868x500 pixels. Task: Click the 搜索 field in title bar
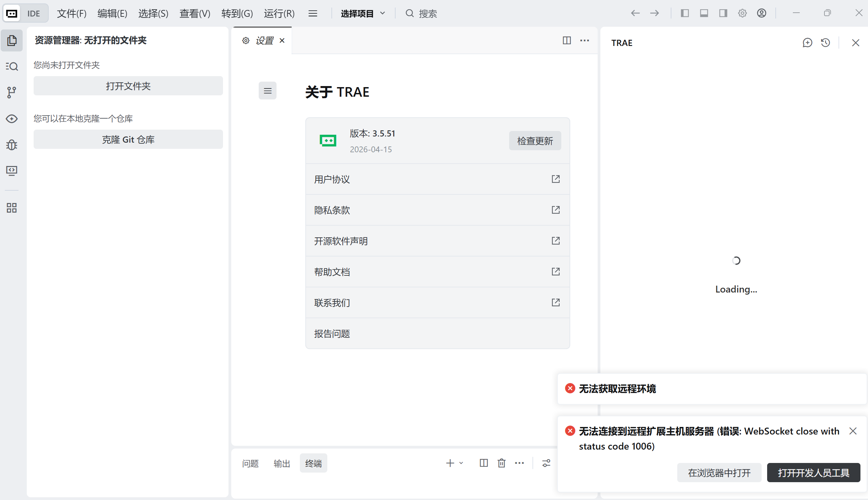[427, 13]
